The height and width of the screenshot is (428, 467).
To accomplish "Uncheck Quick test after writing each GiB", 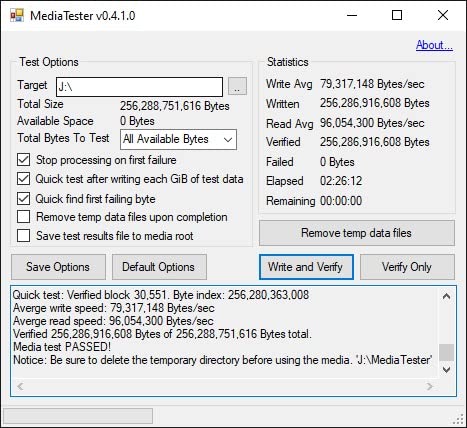I will [x=23, y=179].
